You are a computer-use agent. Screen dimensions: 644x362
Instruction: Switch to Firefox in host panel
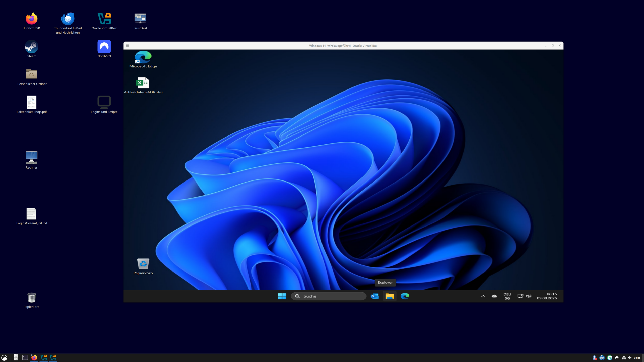tap(34, 357)
